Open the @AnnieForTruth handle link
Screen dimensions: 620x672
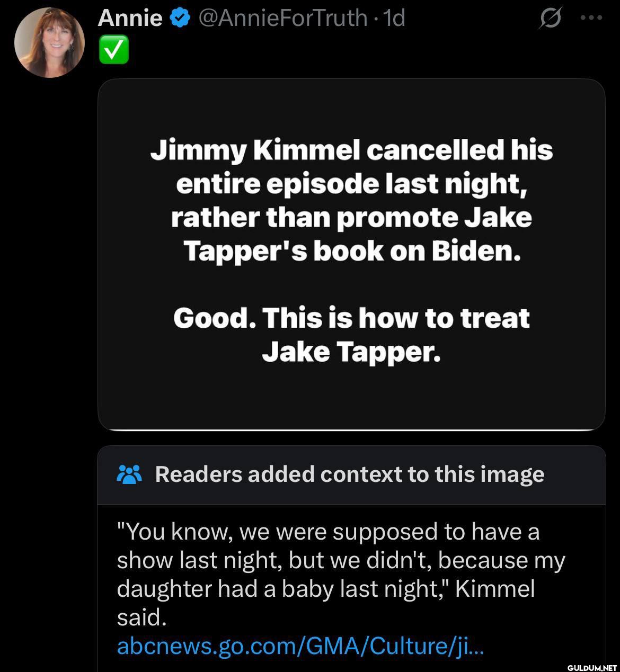click(x=282, y=19)
